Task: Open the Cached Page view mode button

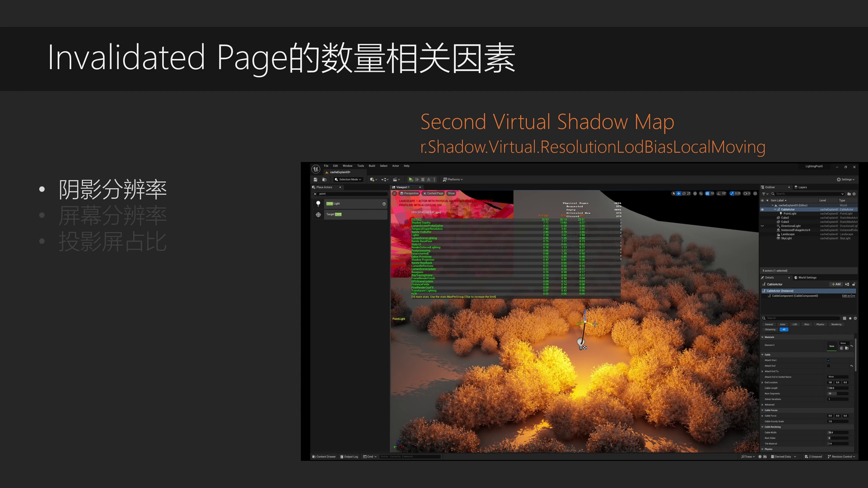Action: coord(433,193)
